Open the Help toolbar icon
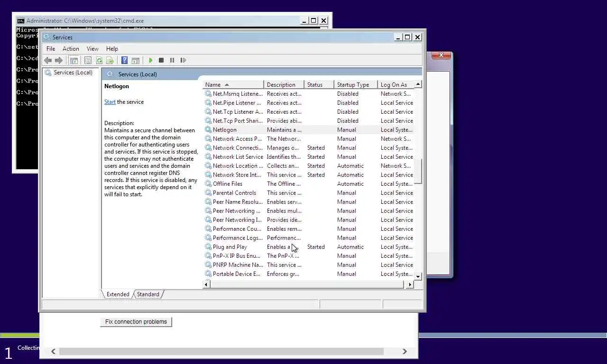This screenshot has width=607, height=364. coord(124,60)
